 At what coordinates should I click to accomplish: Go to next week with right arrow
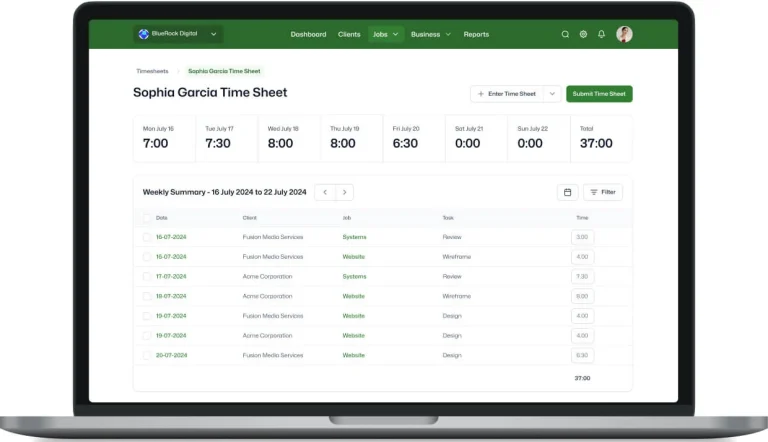pyautogui.click(x=344, y=192)
